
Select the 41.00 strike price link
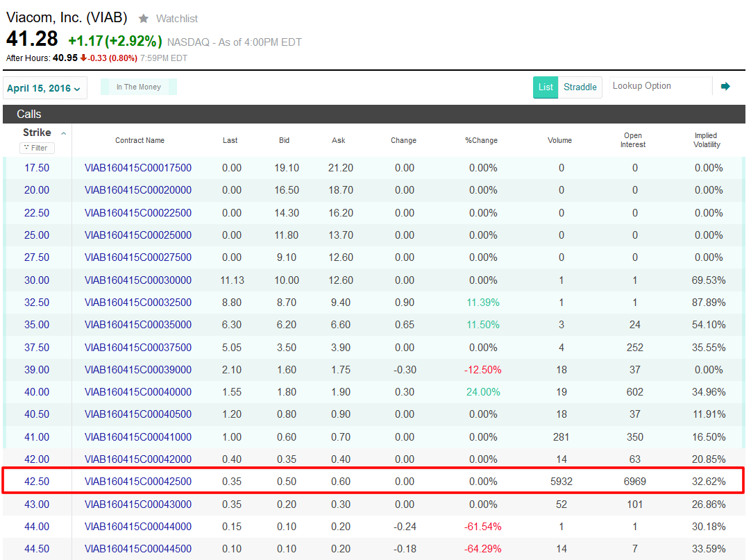pyautogui.click(x=37, y=437)
